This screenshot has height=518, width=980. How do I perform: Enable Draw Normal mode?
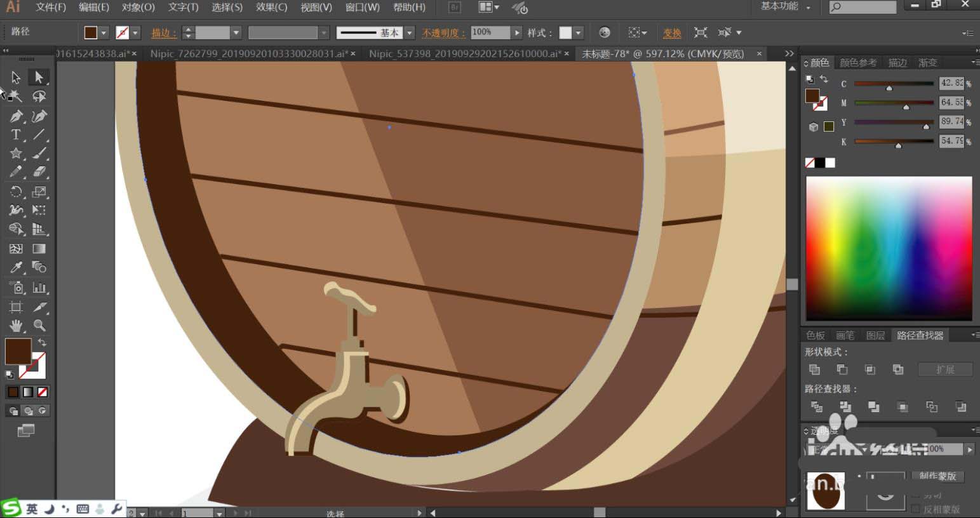tap(13, 411)
